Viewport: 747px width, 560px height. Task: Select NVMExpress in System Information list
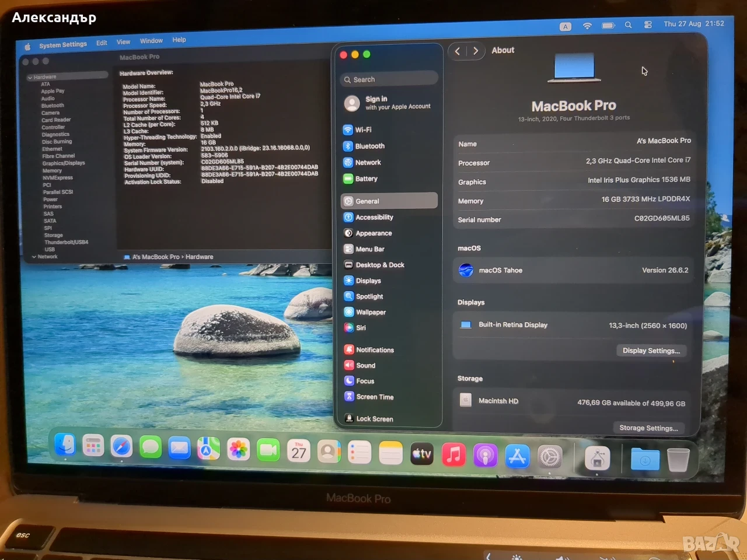pos(58,178)
